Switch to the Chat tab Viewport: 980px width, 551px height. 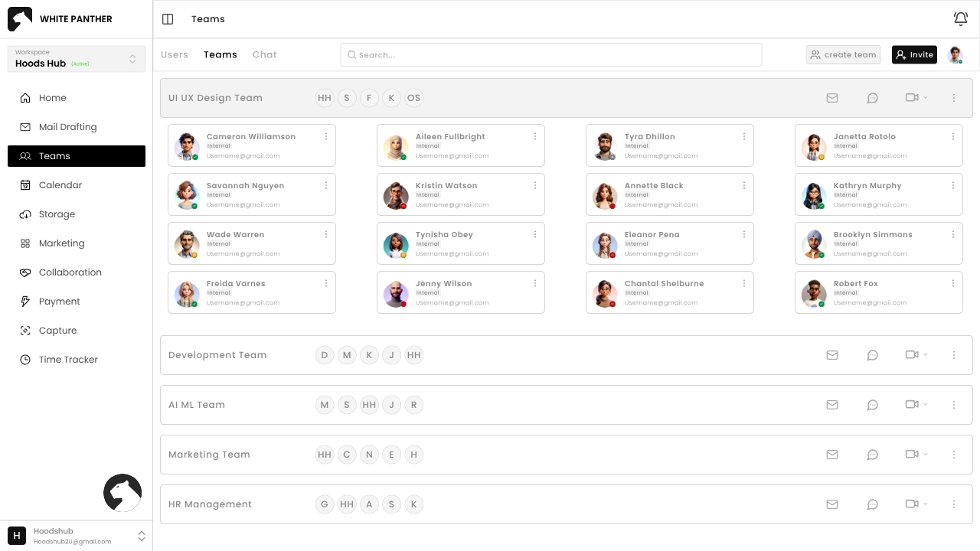[x=265, y=55]
